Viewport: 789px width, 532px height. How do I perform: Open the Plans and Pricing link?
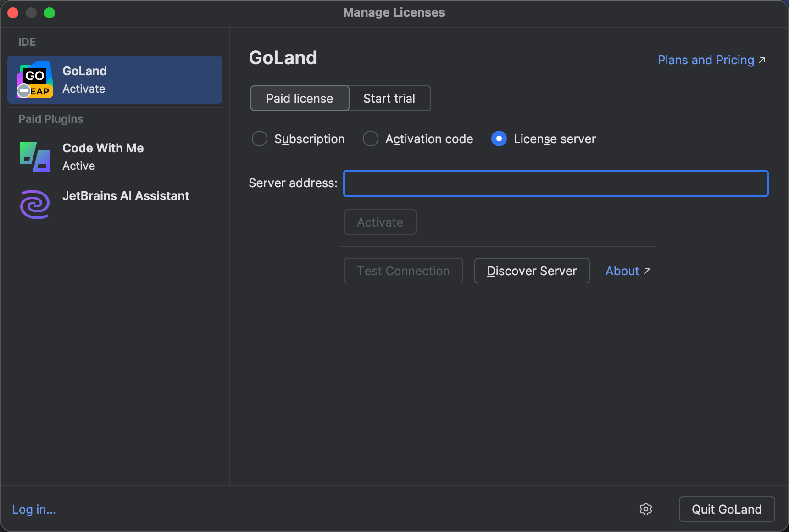pyautogui.click(x=705, y=60)
